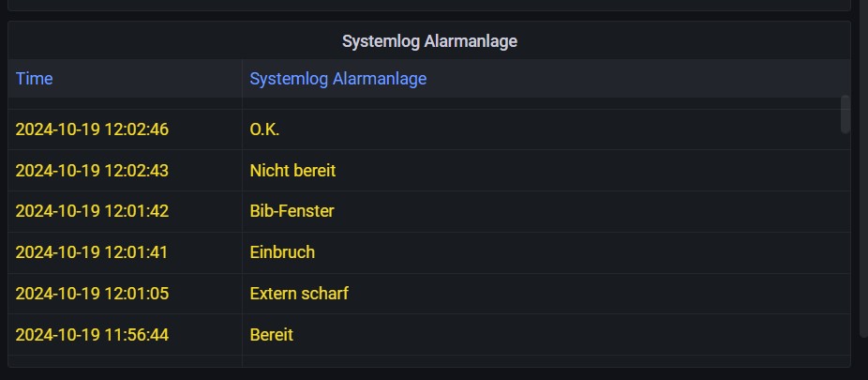Click timestamp 2024-10-19 12:01:41
Viewport: 868px width, 380px height.
point(91,252)
